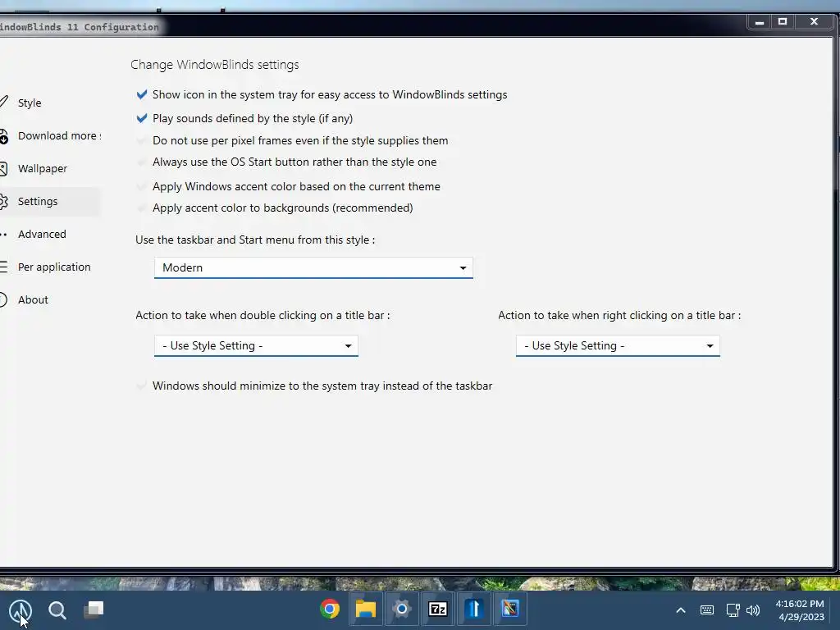This screenshot has width=840, height=630.
Task: Click the Change WindowBlinds settings heading
Action: 215,65
